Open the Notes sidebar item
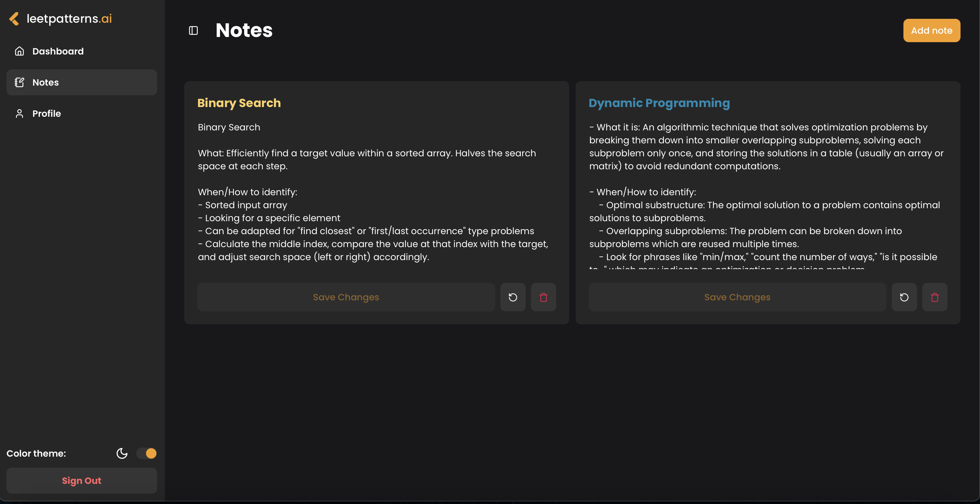This screenshot has width=980, height=504. pos(82,82)
